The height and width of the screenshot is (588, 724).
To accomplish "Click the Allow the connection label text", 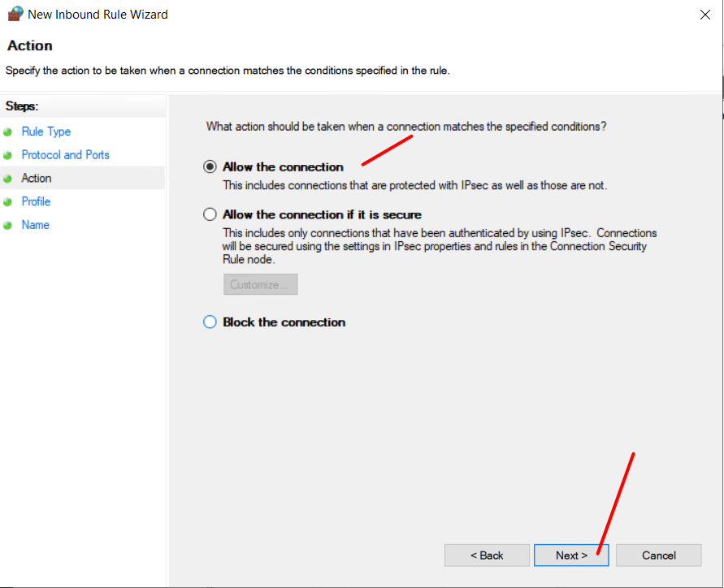I will [x=283, y=166].
